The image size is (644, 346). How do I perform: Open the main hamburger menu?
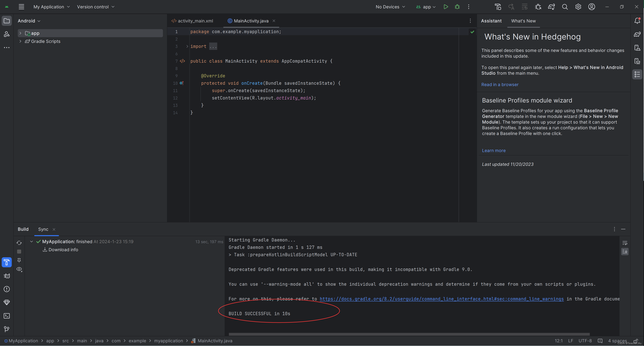21,7
